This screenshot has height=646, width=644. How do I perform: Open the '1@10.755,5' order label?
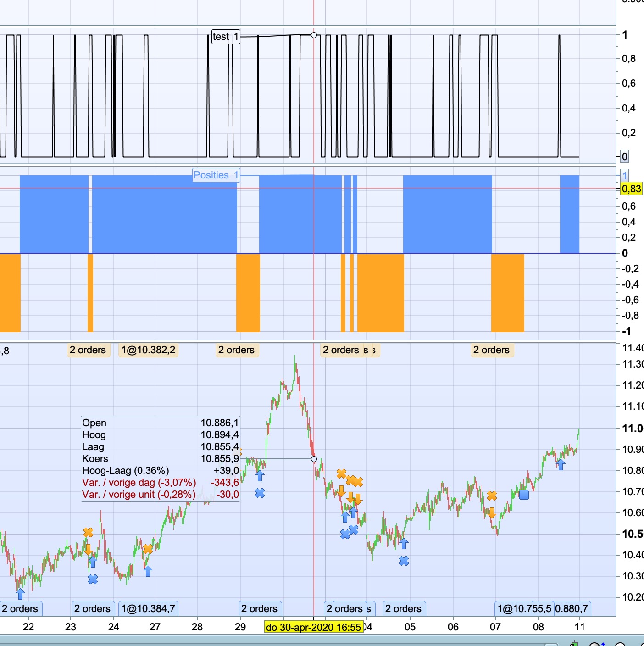click(x=524, y=608)
